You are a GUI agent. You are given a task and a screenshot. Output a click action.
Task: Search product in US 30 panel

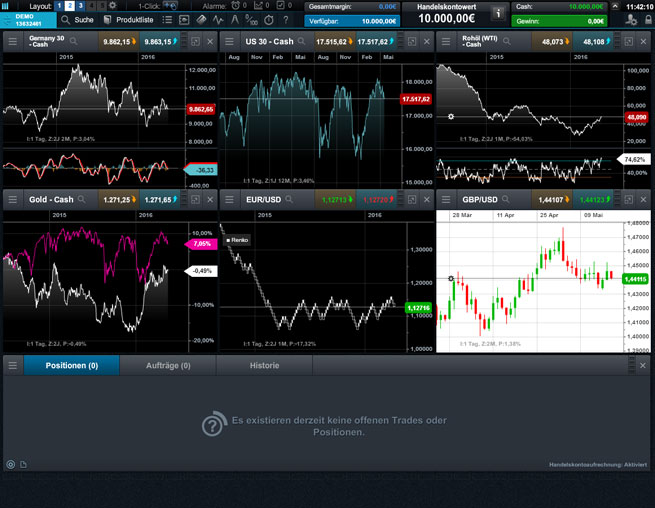(302, 41)
